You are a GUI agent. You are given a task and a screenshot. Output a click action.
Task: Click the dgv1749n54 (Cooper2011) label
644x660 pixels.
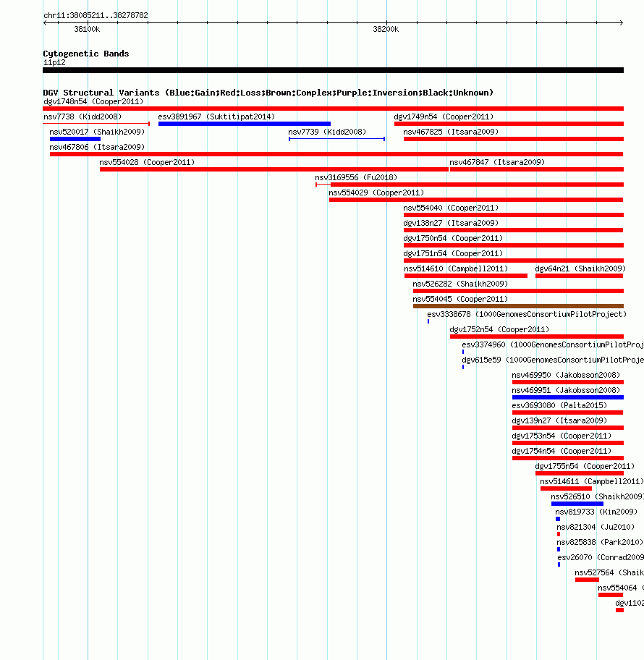(x=444, y=117)
